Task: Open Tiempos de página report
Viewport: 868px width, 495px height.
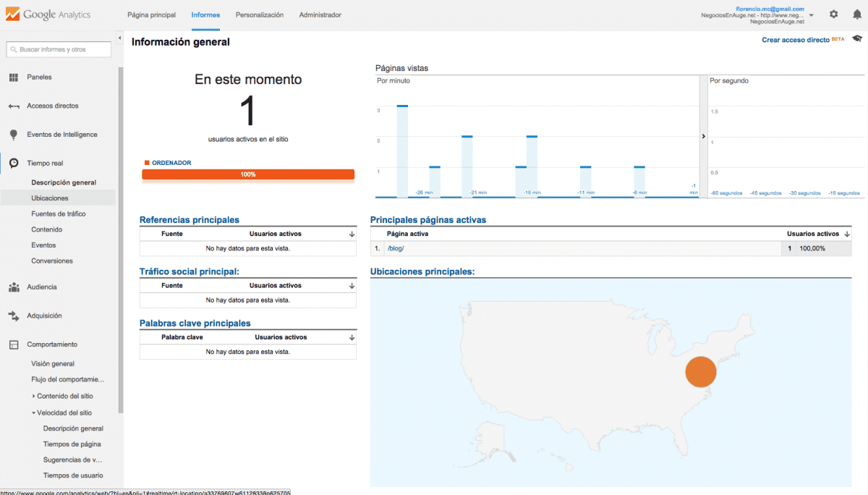Action: 72,444
